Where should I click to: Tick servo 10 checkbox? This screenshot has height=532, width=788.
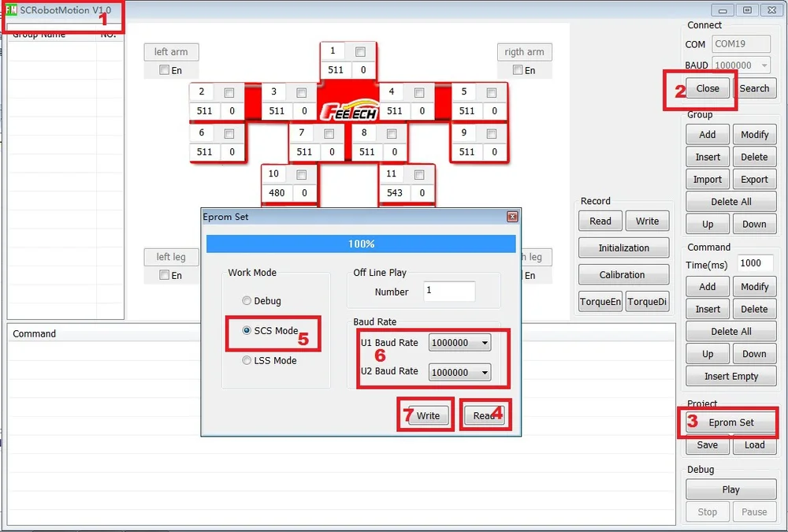302,174
